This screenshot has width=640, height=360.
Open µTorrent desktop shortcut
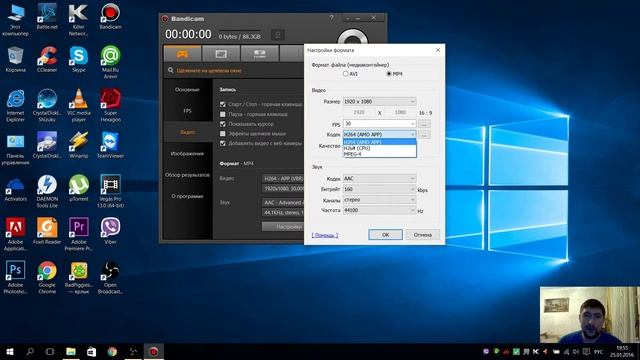(x=78, y=188)
